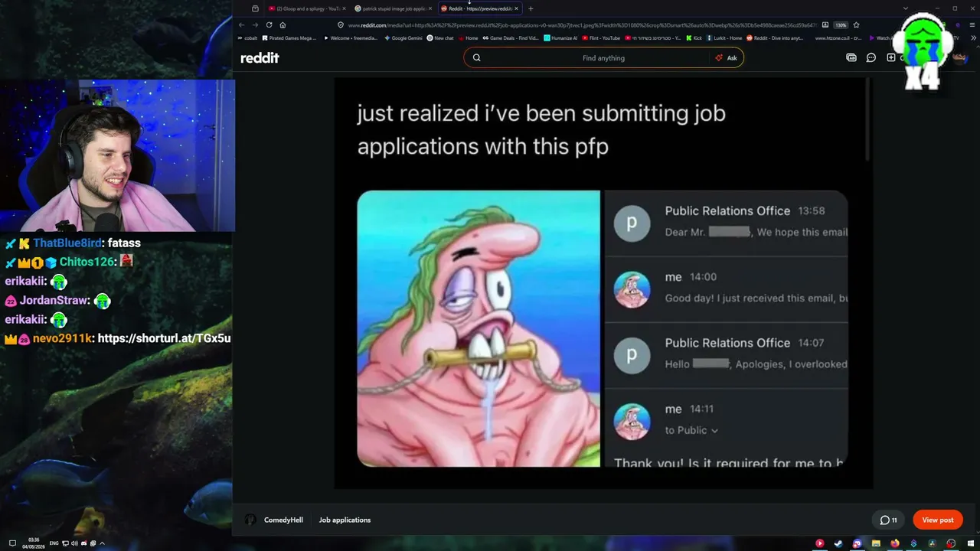Click the chat link 'https://shorturl.at/TGx5u'
Screen dimensions: 980x551
point(164,338)
